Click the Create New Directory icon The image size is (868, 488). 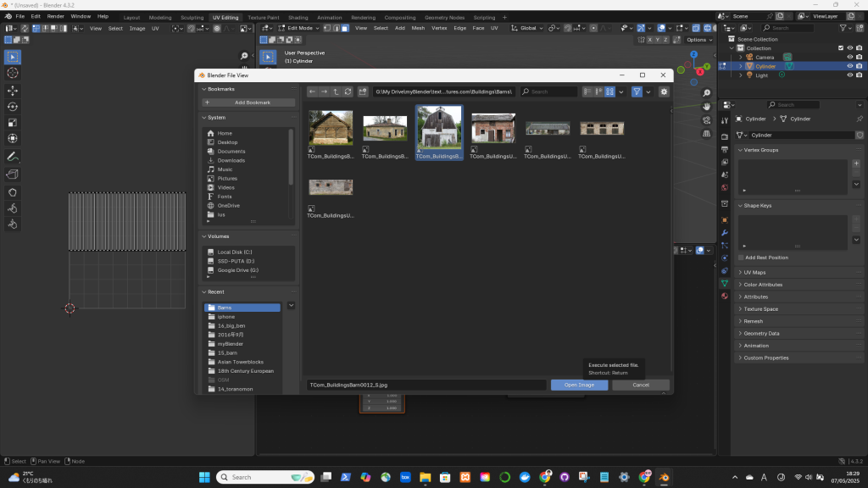(x=363, y=91)
